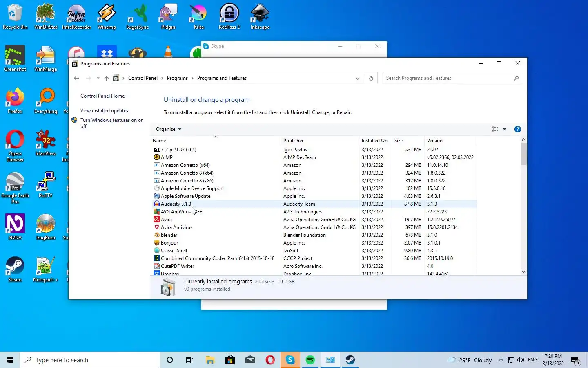
Task: Select the IrfanView desktop icon
Action: tap(46, 143)
